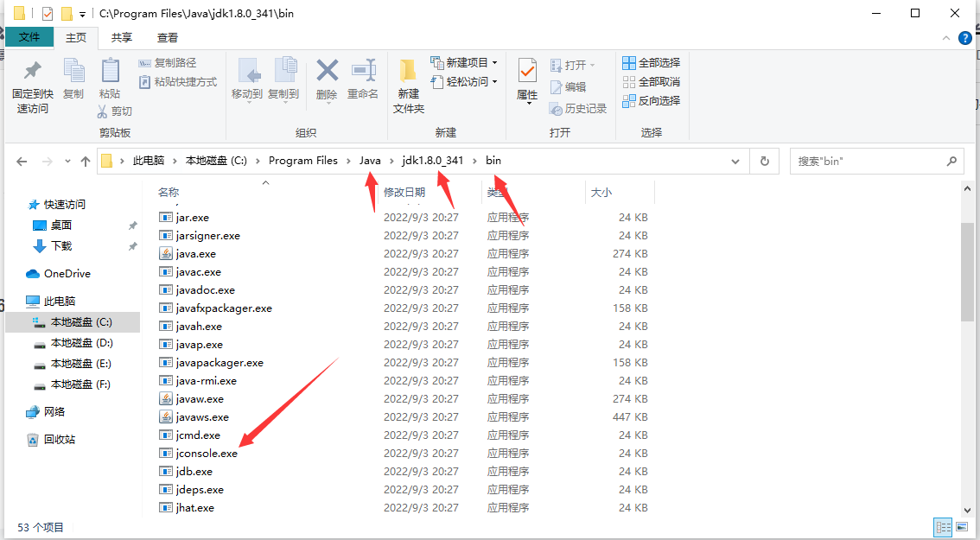Click Java in the address breadcrumb
This screenshot has height=540, width=980.
(370, 161)
